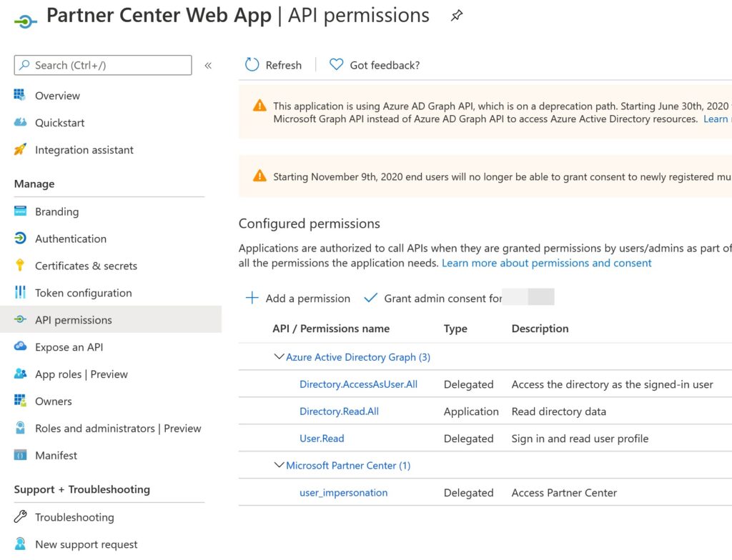The height and width of the screenshot is (560, 732).
Task: Open Directory.Read.All permission
Action: coord(339,411)
